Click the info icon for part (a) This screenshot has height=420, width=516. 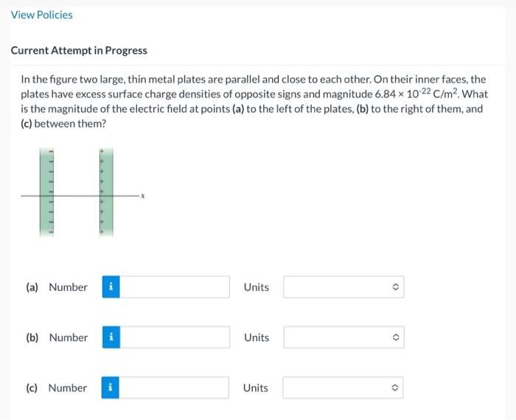pos(111,287)
